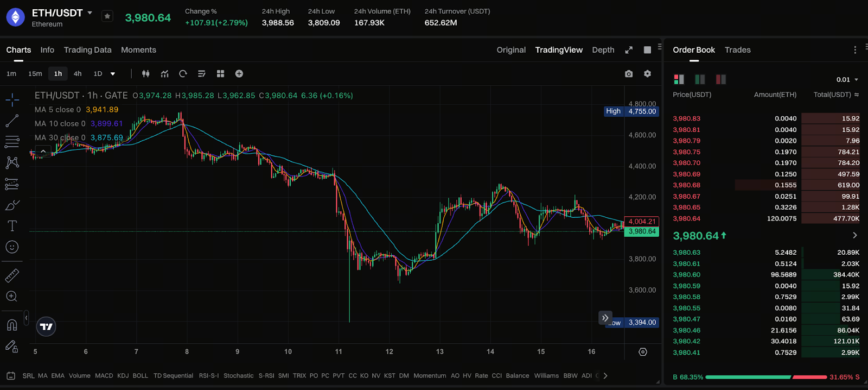Screen dimensions: 868x390
Task: Switch to the Trading Data tab
Action: [x=87, y=50]
